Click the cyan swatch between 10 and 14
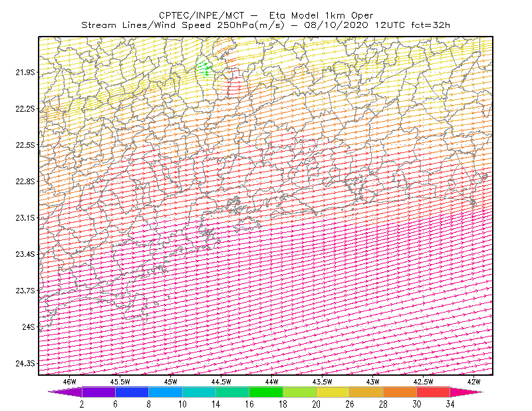Viewport: 532px width, 411px height. tap(199, 392)
